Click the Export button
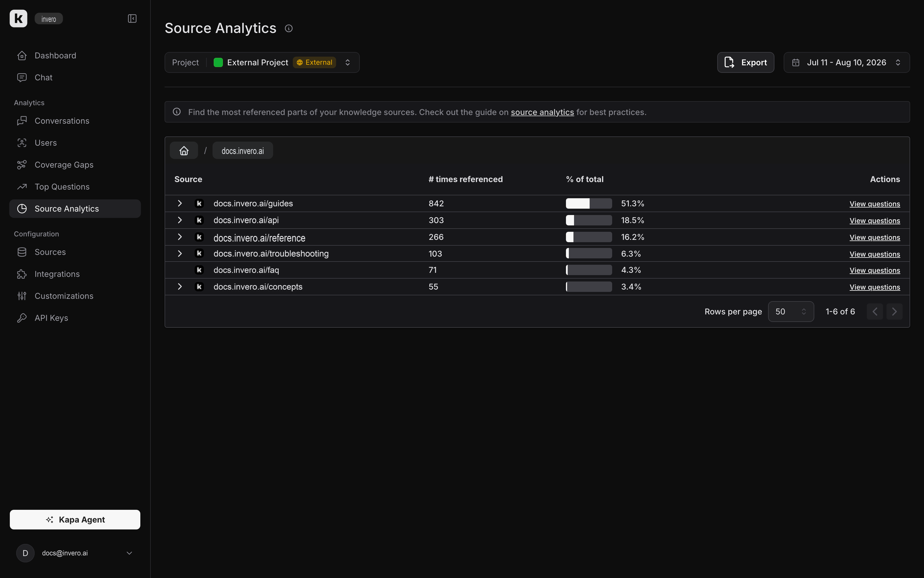The image size is (924, 578). coord(745,62)
